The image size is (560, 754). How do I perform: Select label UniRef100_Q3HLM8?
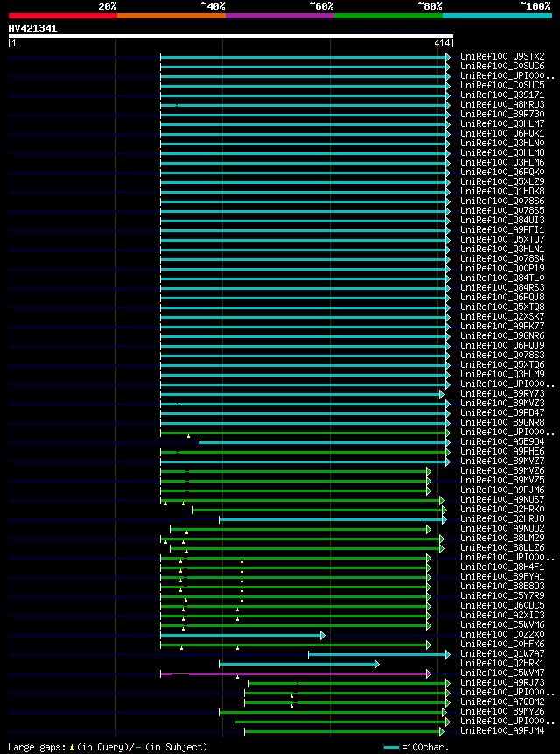point(502,152)
